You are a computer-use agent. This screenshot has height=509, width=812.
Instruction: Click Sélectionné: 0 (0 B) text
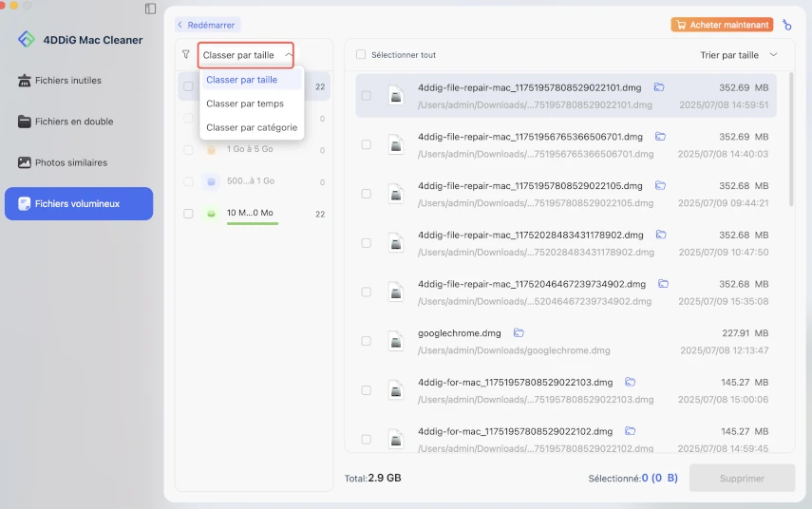[x=633, y=478]
